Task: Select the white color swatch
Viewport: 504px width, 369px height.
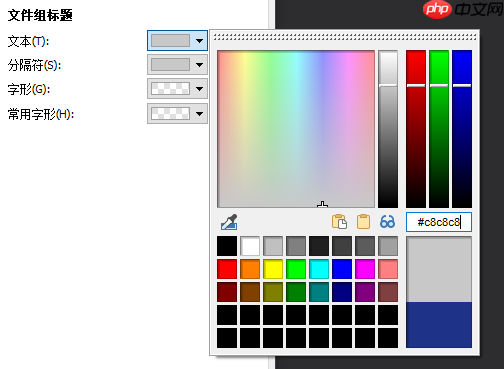Action: [250, 246]
